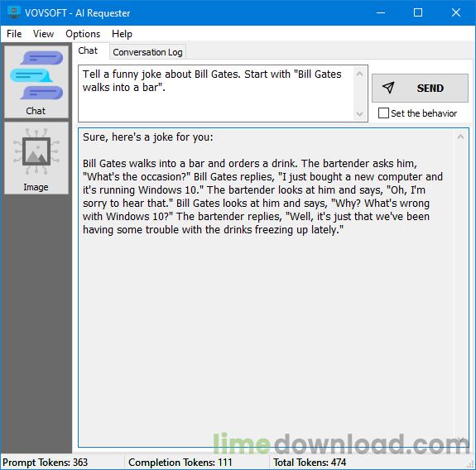The height and width of the screenshot is (470, 476).
Task: Maximize the AI Requester window
Action: coord(418,12)
